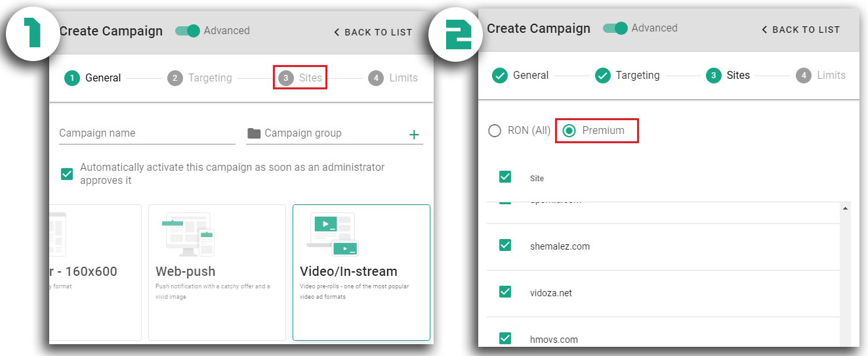Image resolution: width=868 pixels, height=356 pixels.
Task: Click the folder icon in Campaign group field
Action: tap(254, 133)
